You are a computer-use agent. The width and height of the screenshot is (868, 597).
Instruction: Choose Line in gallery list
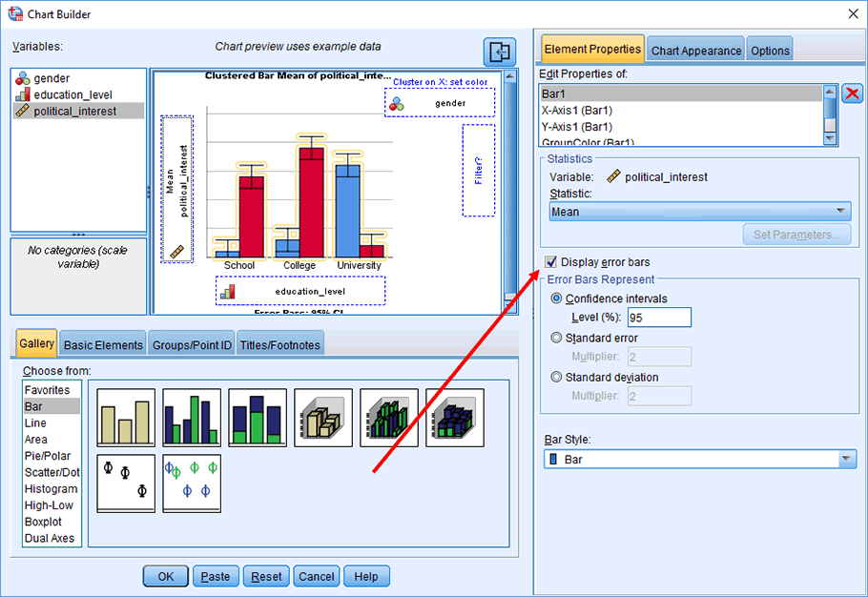(52, 423)
